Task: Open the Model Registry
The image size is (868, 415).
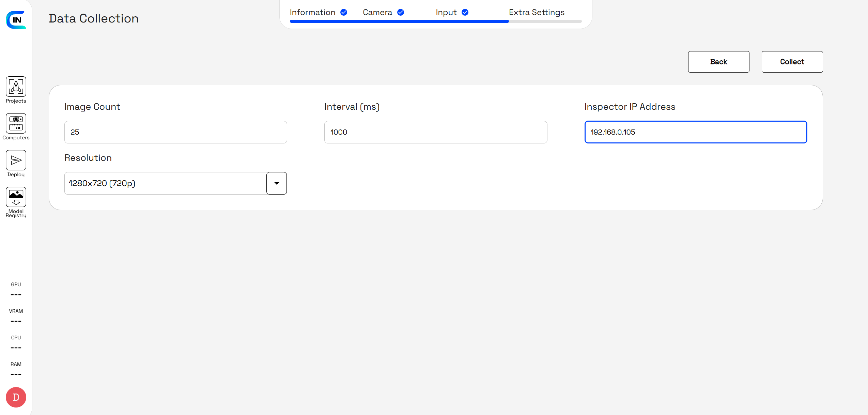Action: [16, 197]
